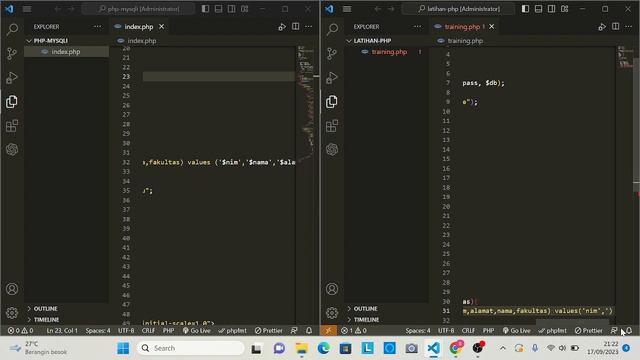Open Extensions view in left VS Code window

click(12, 126)
